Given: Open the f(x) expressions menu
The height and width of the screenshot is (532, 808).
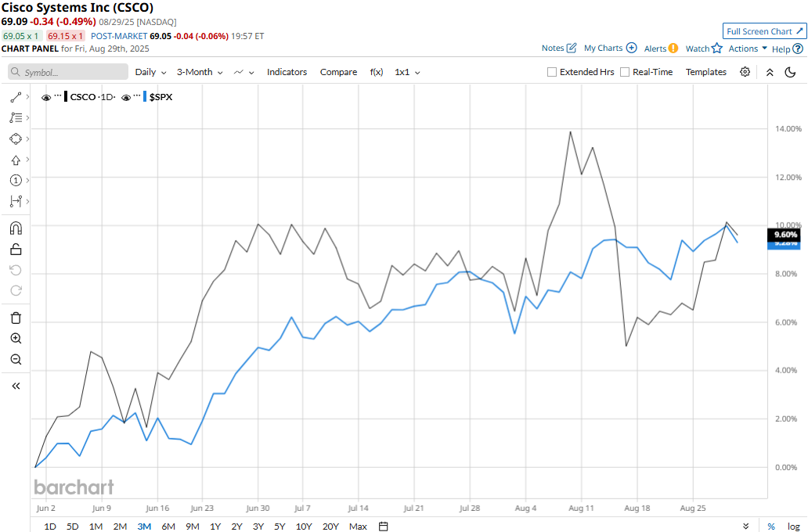Looking at the screenshot, I should [x=377, y=72].
